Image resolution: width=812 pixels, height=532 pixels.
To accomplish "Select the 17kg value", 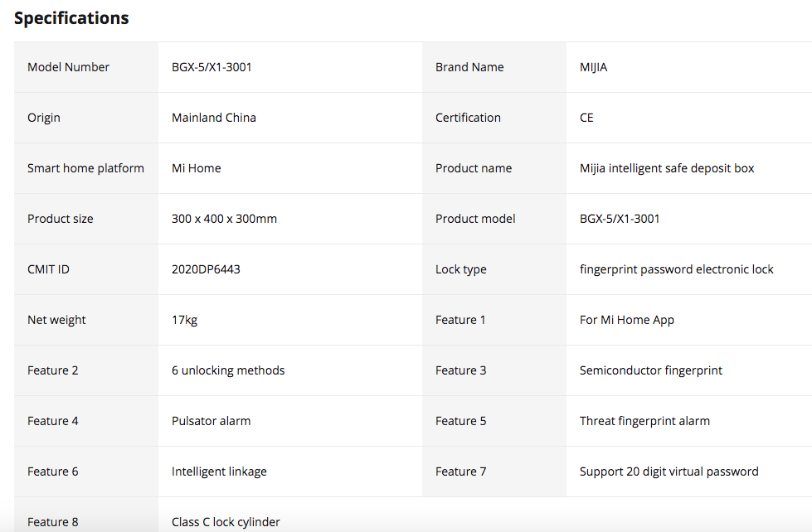I will (x=184, y=320).
